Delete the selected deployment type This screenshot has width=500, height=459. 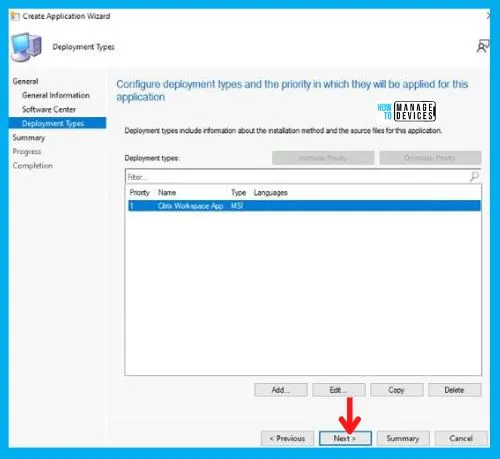point(455,390)
